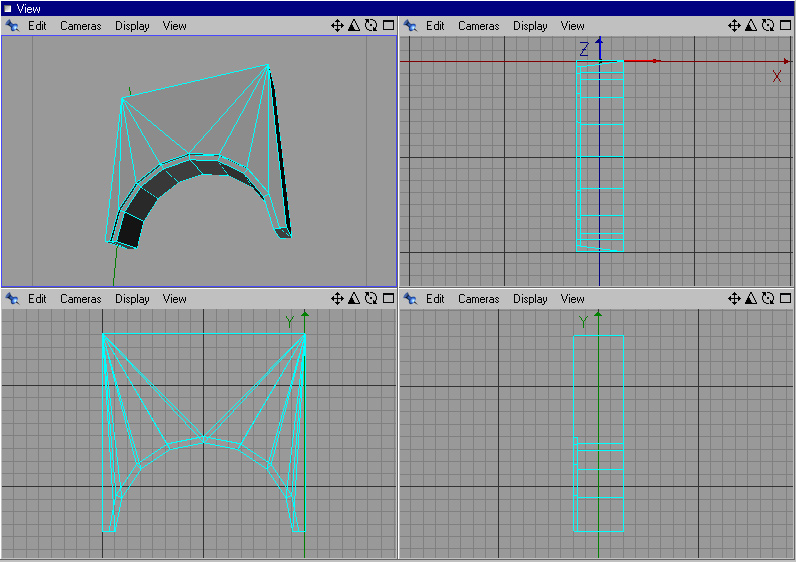Click rotate camera icon in perspective viewport
The image size is (796, 562).
(x=371, y=25)
